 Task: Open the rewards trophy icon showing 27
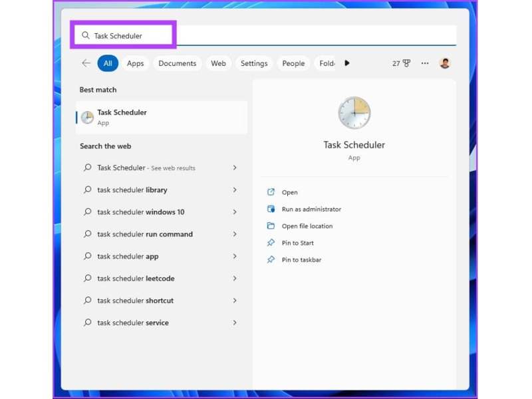402,63
